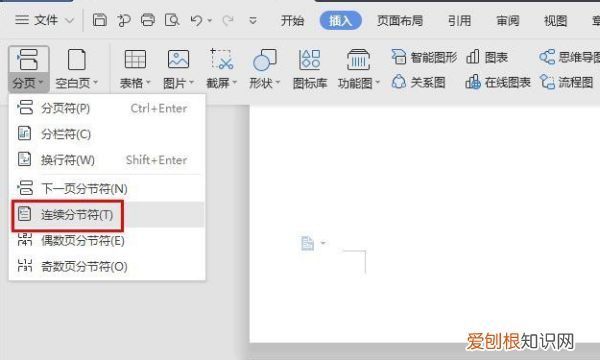This screenshot has width=600, height=360.
Task: Insert 在线图表 online chart
Action: (x=498, y=82)
